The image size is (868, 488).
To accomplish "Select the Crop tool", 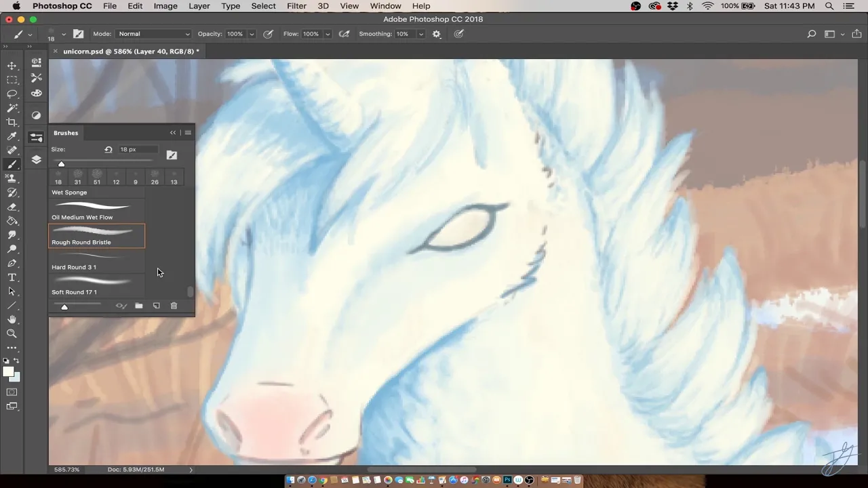I will coord(12,122).
